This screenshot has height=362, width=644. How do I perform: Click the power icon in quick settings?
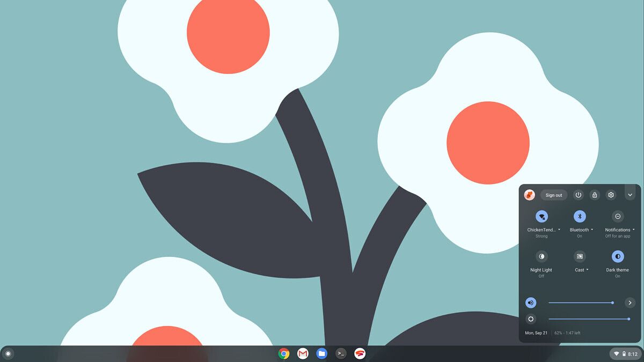tap(578, 195)
